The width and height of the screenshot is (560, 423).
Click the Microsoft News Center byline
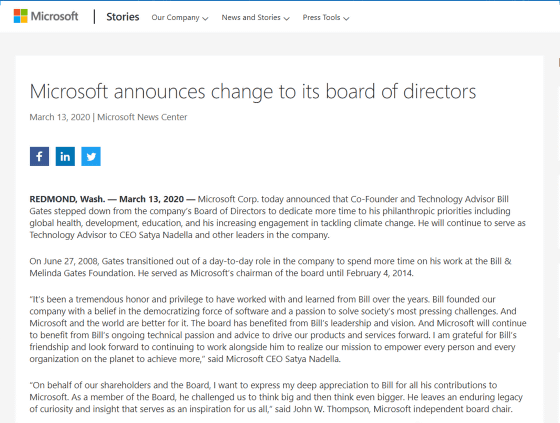click(142, 117)
